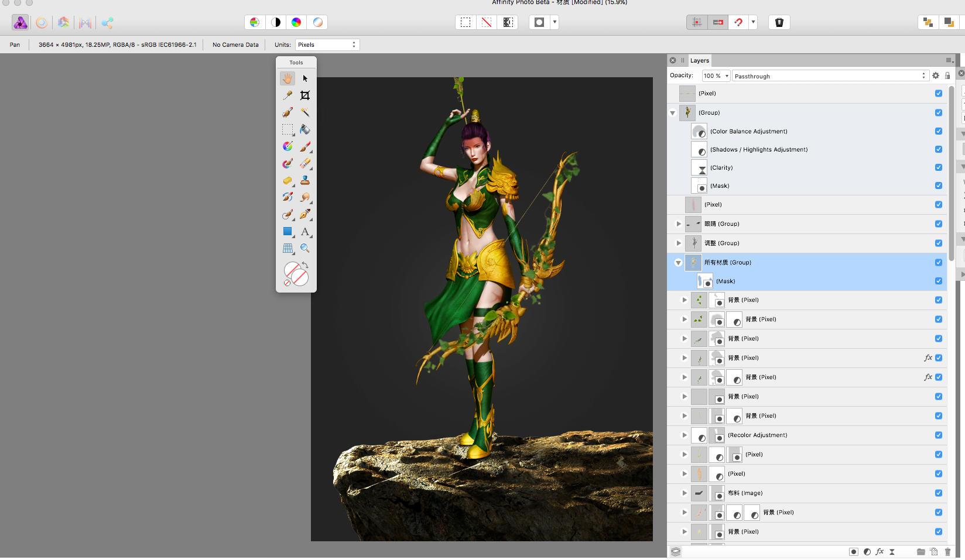Screen dimensions: 965x560
Task: Open the Units Pixels dropdown
Action: [x=327, y=44]
